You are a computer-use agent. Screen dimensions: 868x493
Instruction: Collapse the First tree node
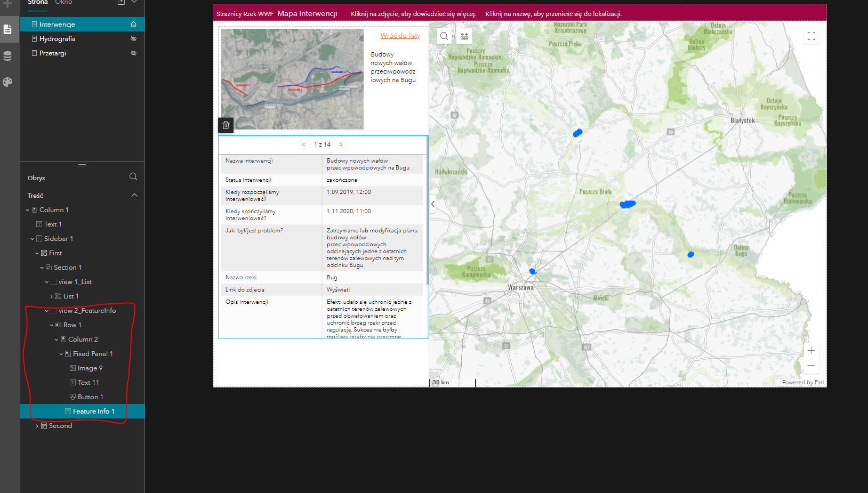[37, 253]
